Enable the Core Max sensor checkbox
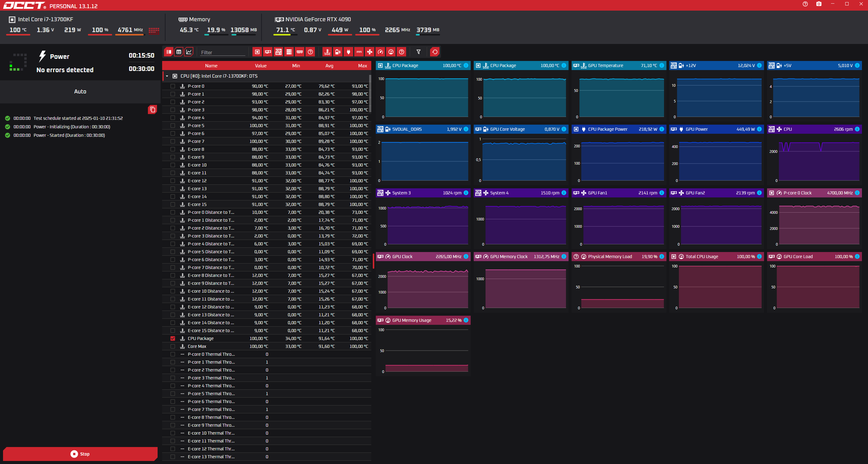Image resolution: width=868 pixels, height=464 pixels. pyautogui.click(x=173, y=346)
